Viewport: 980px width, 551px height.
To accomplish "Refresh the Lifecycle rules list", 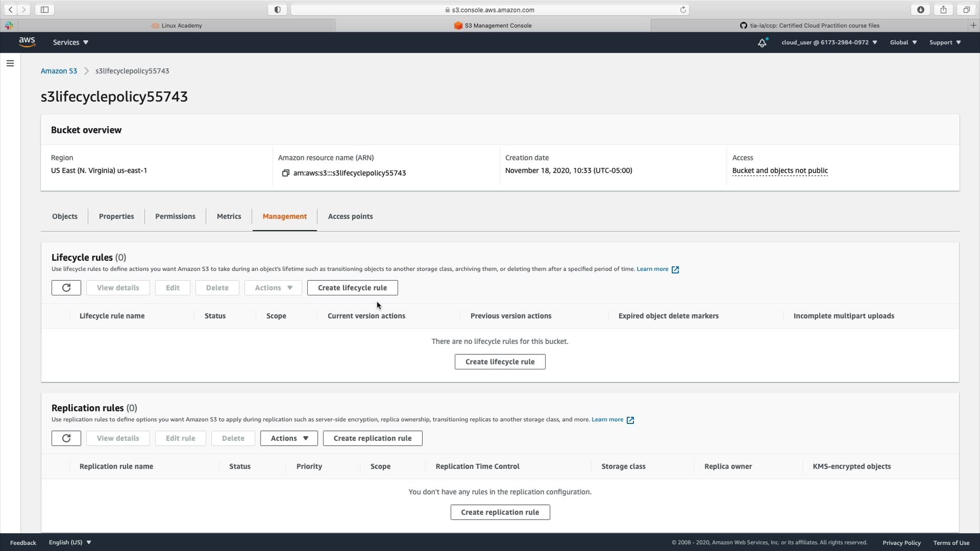I will (x=66, y=288).
